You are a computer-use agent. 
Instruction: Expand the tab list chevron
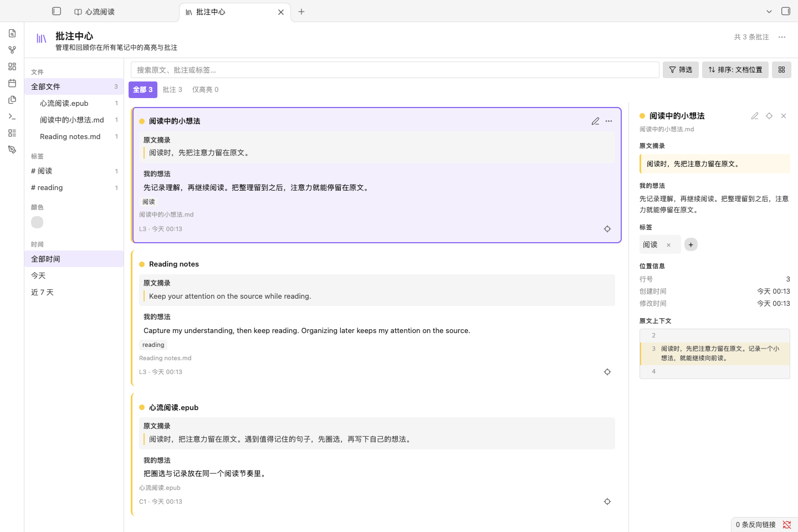point(769,12)
